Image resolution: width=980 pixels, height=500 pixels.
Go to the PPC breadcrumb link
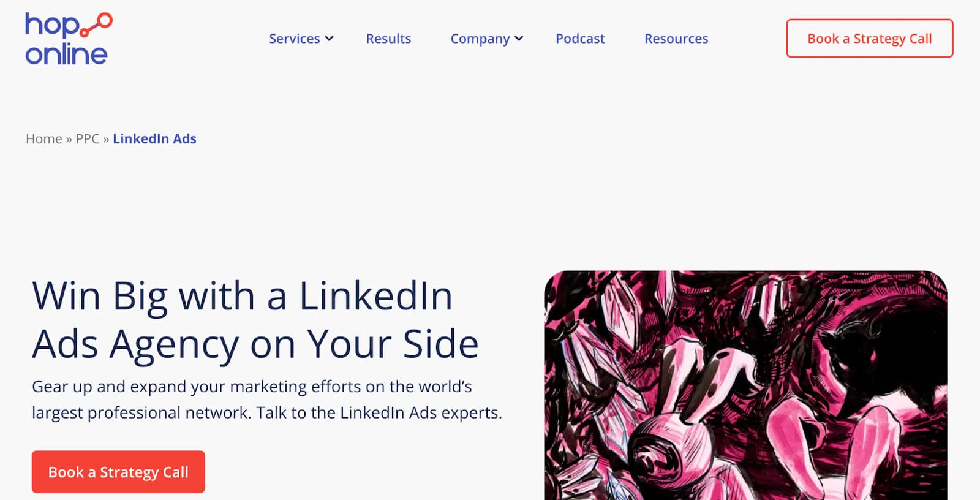coord(88,139)
